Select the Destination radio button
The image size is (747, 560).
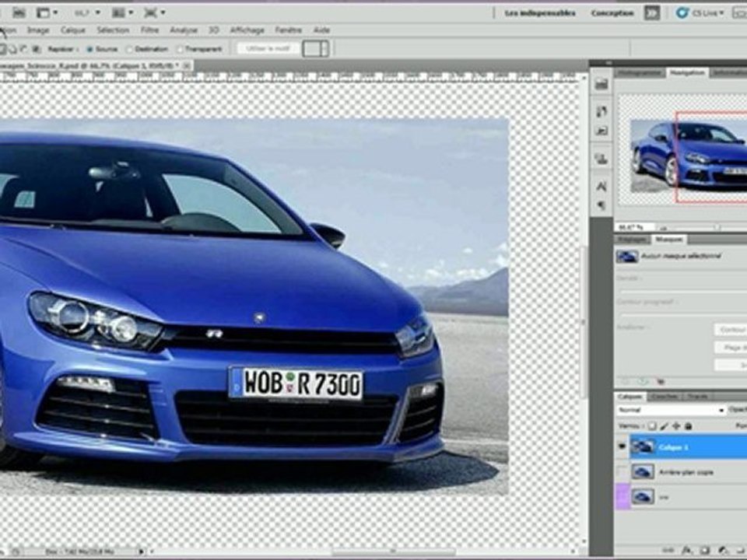pyautogui.click(x=128, y=49)
